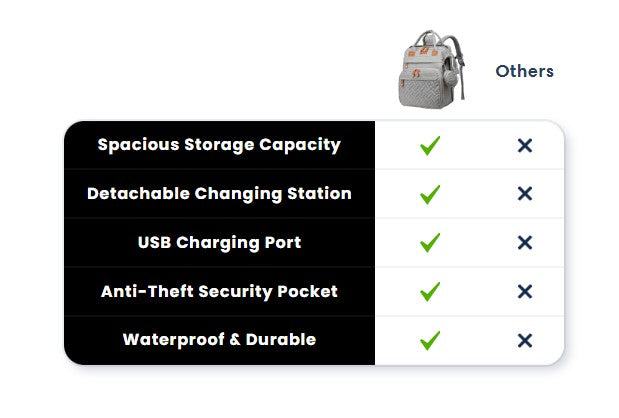Select the Waterproof & Durable row label
619x418 pixels.
point(219,340)
